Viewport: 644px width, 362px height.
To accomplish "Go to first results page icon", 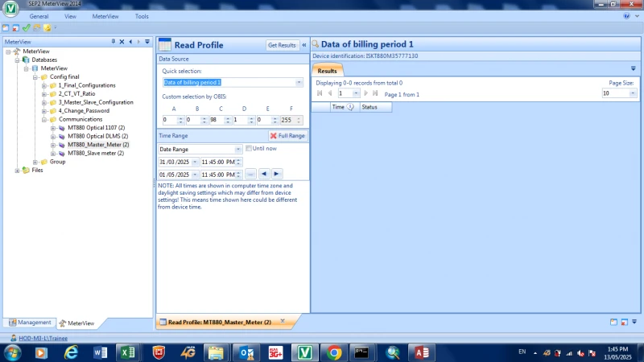I will [x=320, y=93].
